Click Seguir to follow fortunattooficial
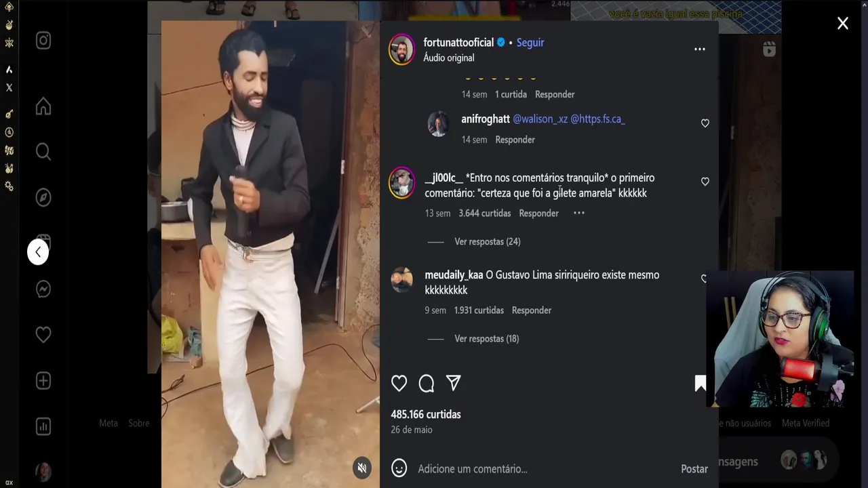Screen dimensions: 868x488 point(530,42)
